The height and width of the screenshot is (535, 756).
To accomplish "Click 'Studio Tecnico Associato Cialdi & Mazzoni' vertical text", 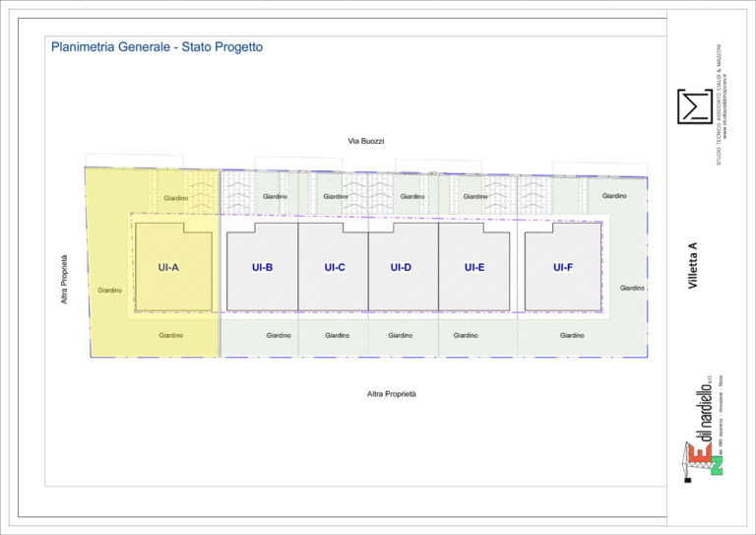I will tap(718, 104).
